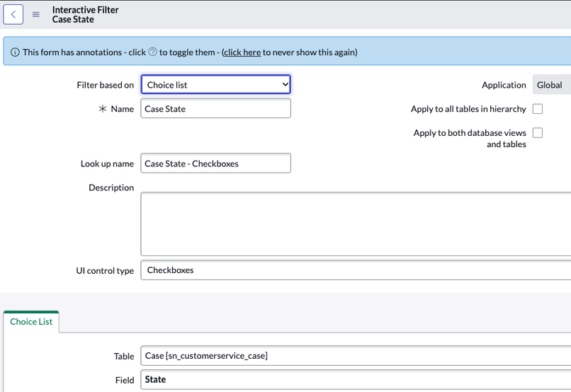Click the mandatory asterisk beside Name
The image size is (571, 392).
[103, 109]
